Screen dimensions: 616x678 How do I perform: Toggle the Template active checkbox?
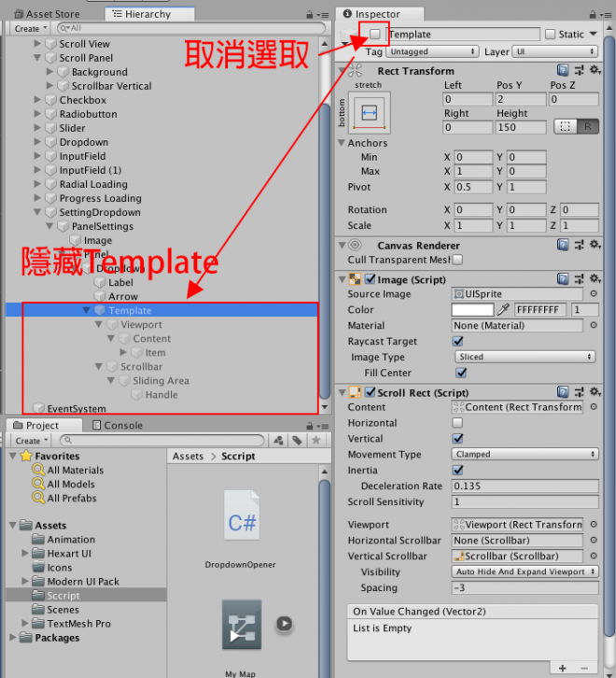[375, 35]
